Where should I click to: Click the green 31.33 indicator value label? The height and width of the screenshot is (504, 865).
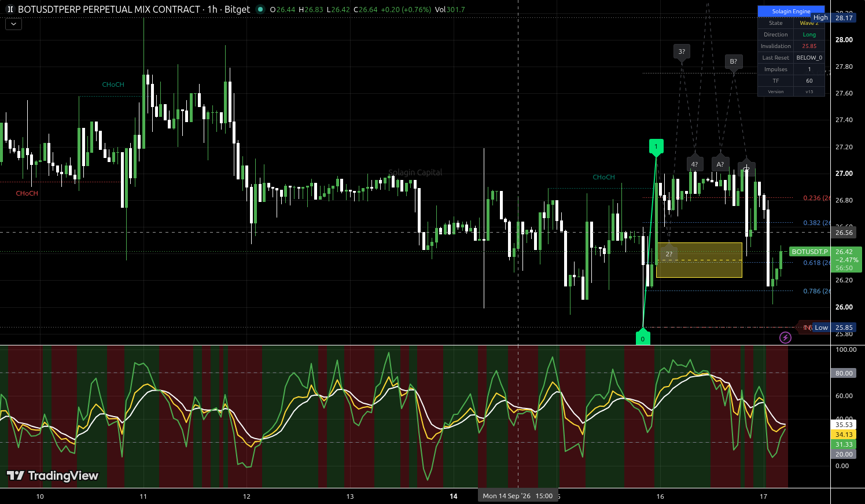(844, 444)
